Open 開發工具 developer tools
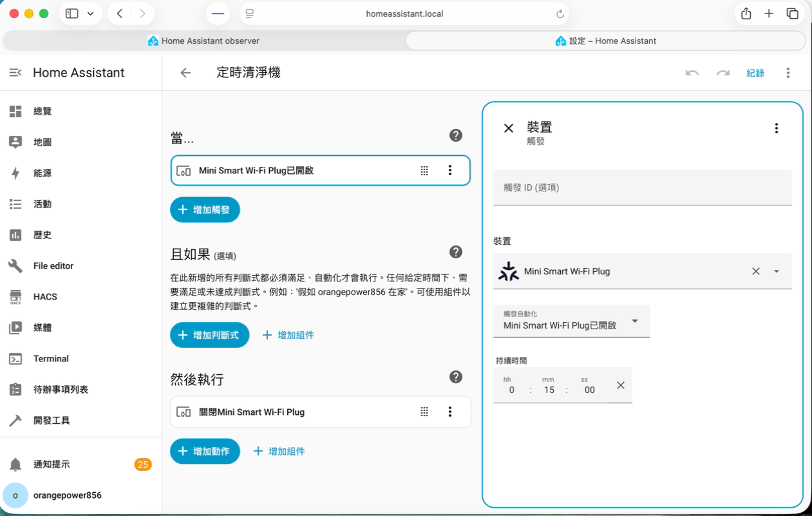 [53, 420]
